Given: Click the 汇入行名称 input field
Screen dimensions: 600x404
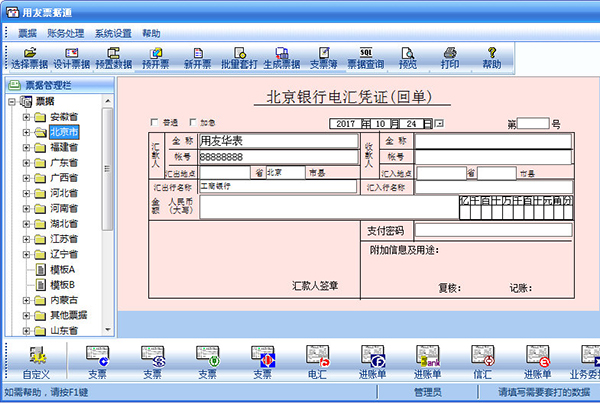Looking at the screenshot, I should click(494, 187).
